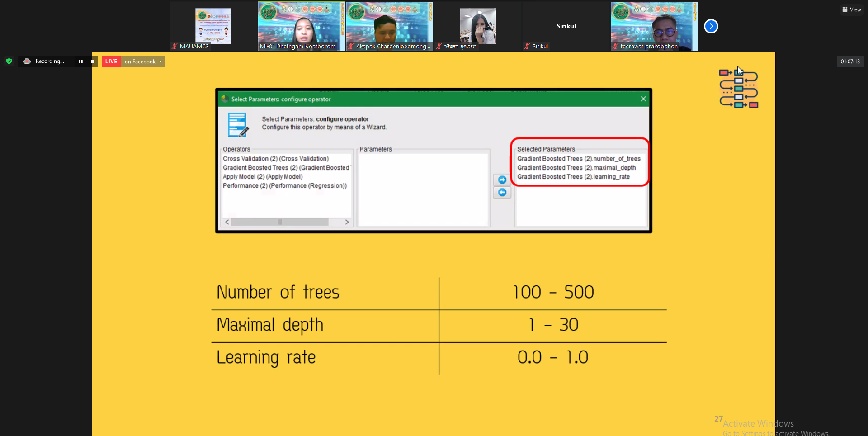The height and width of the screenshot is (436, 868).
Task: Click inside the empty Parameters list
Action: coord(423,190)
